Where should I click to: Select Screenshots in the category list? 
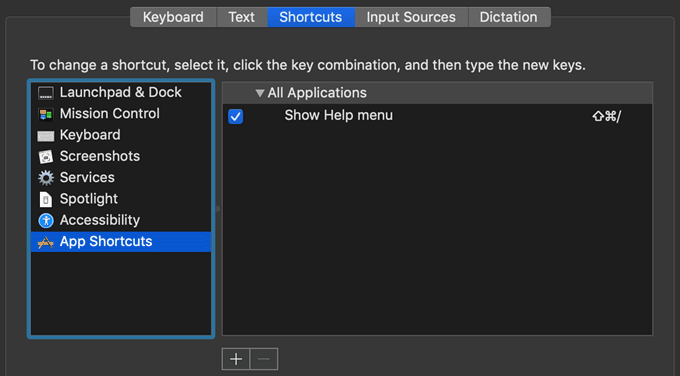coord(121,156)
